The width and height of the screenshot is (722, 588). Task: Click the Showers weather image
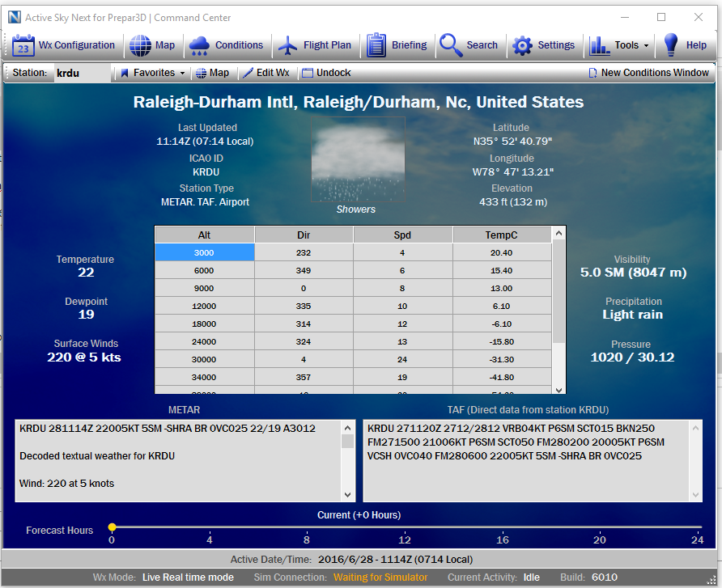(359, 159)
